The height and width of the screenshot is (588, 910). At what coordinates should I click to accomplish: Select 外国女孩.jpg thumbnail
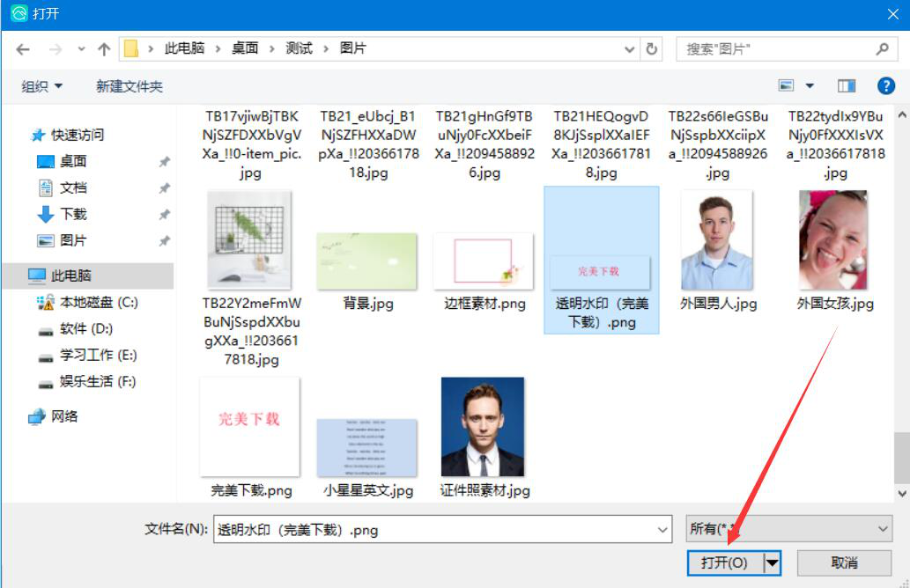(x=833, y=239)
